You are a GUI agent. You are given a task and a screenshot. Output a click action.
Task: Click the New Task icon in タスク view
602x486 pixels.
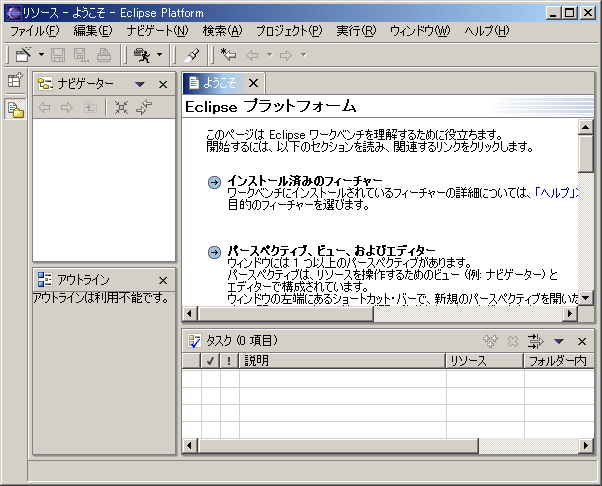tap(491, 341)
